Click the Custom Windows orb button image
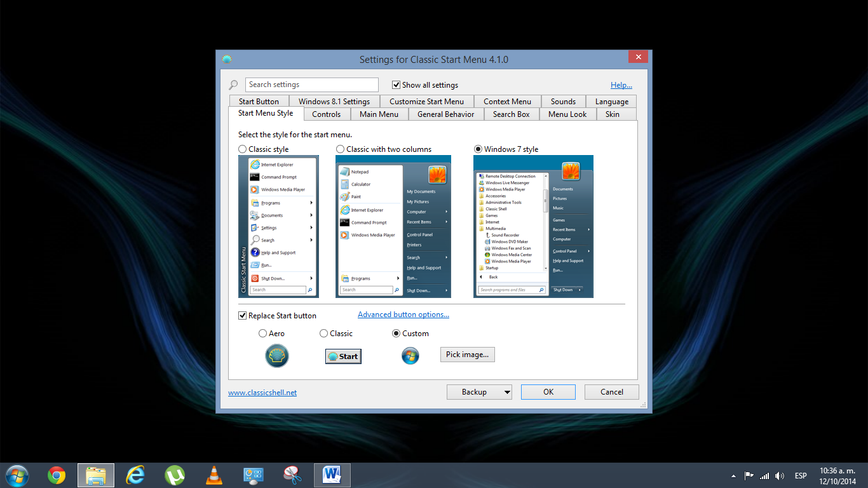868x488 pixels. (410, 356)
